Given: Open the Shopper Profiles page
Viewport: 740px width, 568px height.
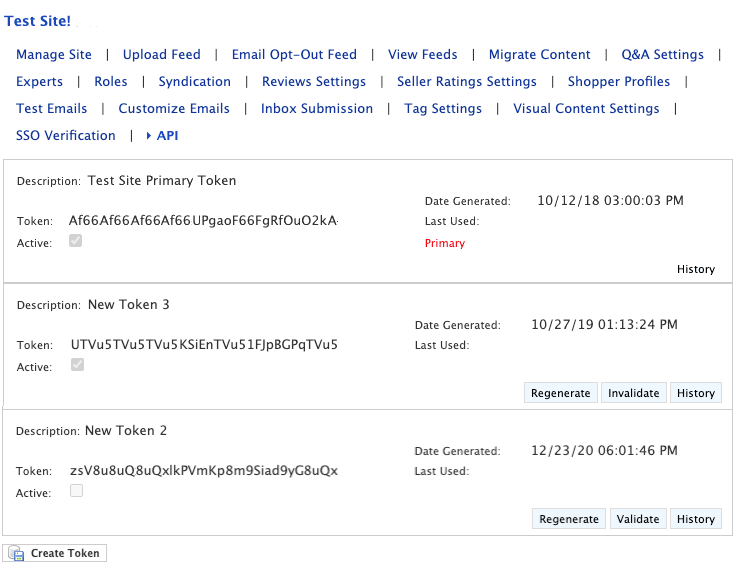Looking at the screenshot, I should (619, 82).
